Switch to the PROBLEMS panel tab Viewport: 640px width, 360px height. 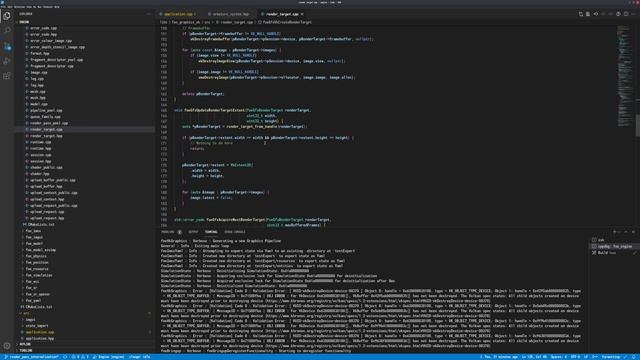pyautogui.click(x=168, y=232)
